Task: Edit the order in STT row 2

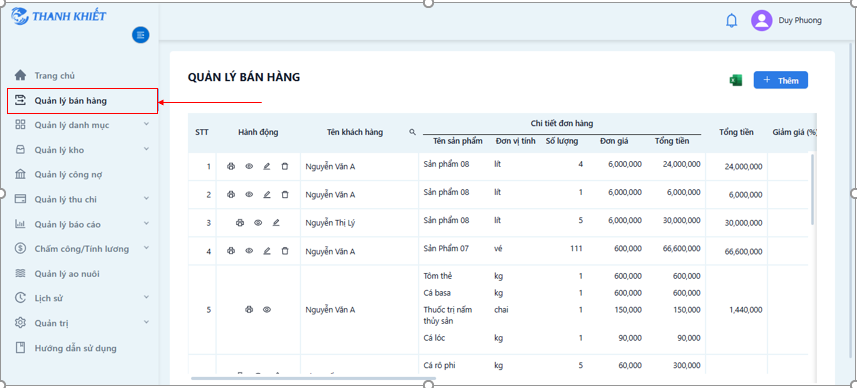Action: pyautogui.click(x=267, y=194)
